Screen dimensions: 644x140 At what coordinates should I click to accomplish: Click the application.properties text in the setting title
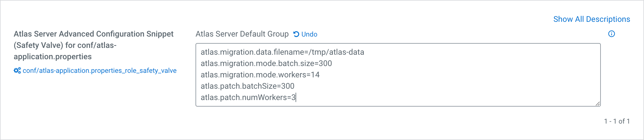[53, 57]
